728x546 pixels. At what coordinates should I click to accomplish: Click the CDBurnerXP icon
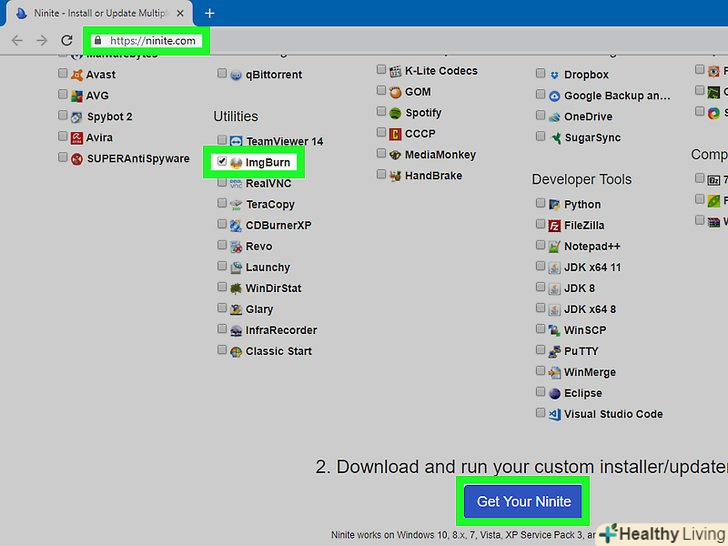click(236, 226)
